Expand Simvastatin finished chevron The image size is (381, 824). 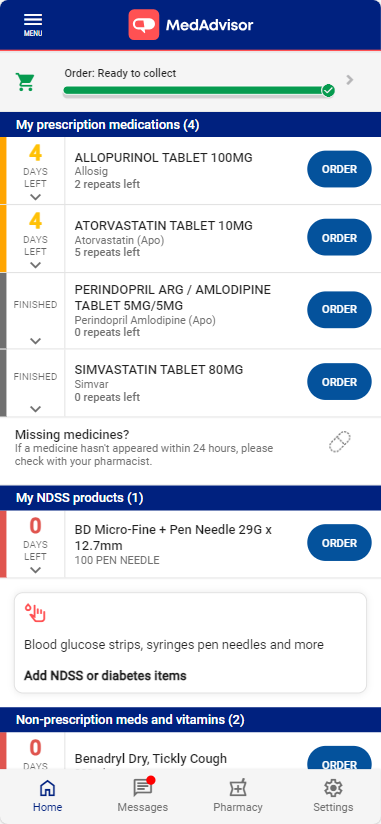pyautogui.click(x=35, y=408)
